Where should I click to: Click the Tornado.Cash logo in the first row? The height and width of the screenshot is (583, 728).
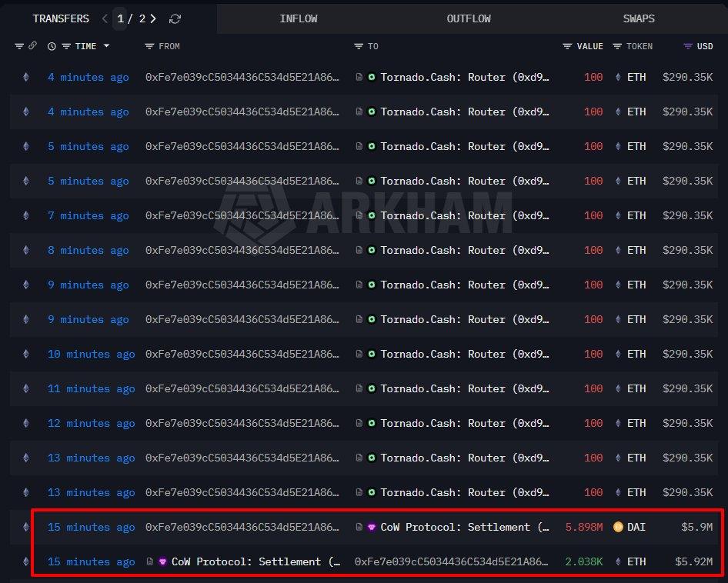372,77
